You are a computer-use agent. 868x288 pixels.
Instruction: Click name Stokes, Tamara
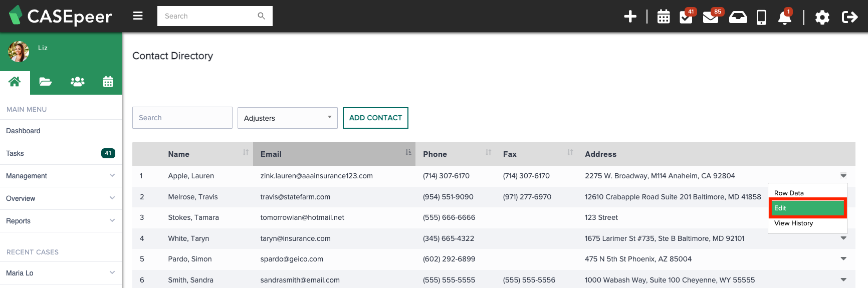(193, 217)
